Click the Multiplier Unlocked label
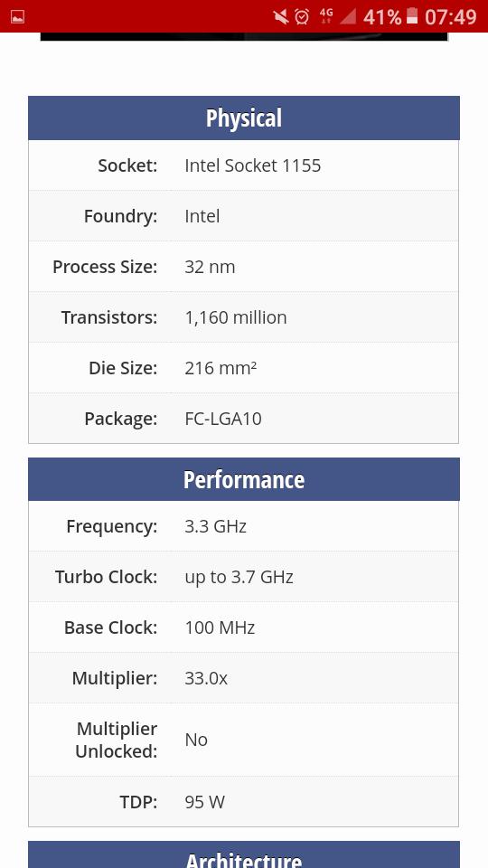The width and height of the screenshot is (488, 868). 117,740
